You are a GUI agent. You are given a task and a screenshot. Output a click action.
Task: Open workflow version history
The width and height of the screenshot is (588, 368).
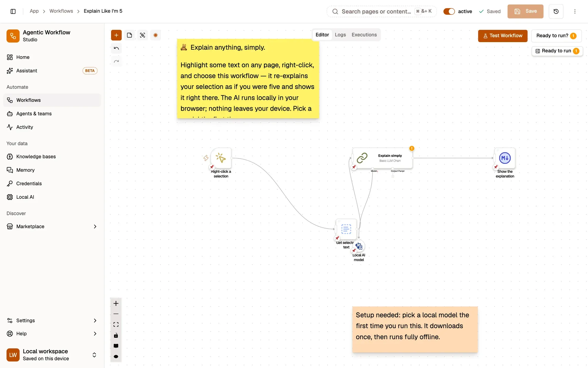coord(556,11)
